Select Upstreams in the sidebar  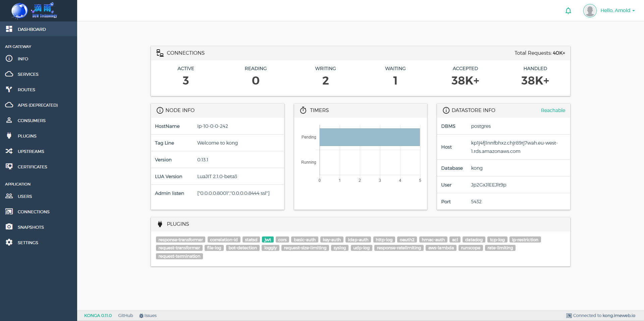[39, 151]
